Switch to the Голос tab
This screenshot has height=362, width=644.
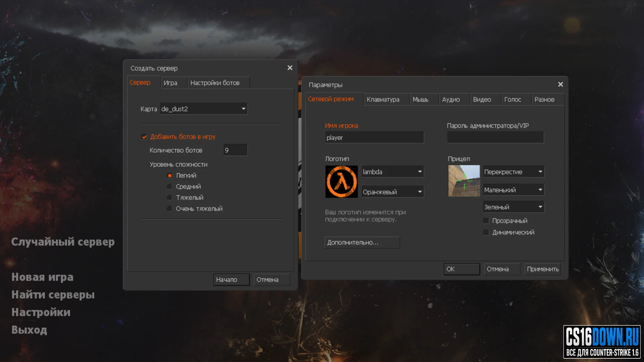516,99
